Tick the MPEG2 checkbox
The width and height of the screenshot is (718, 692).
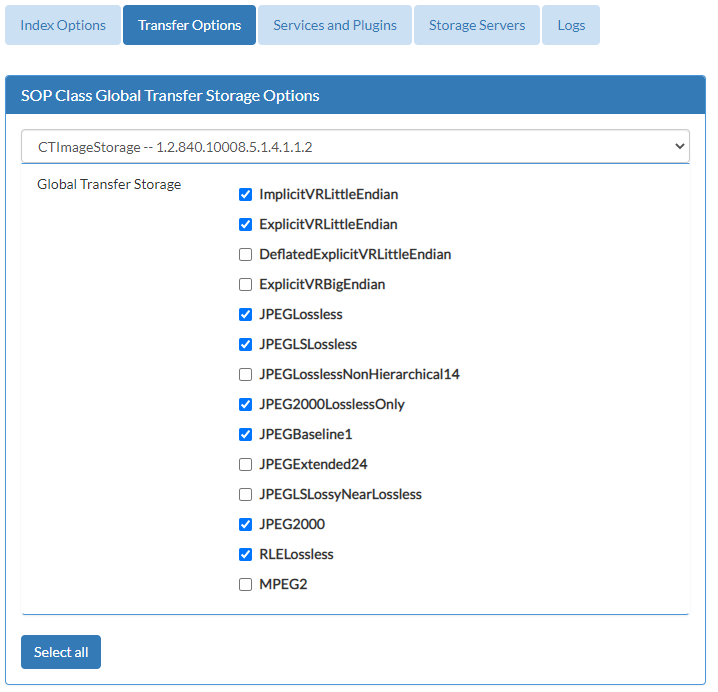tap(245, 584)
